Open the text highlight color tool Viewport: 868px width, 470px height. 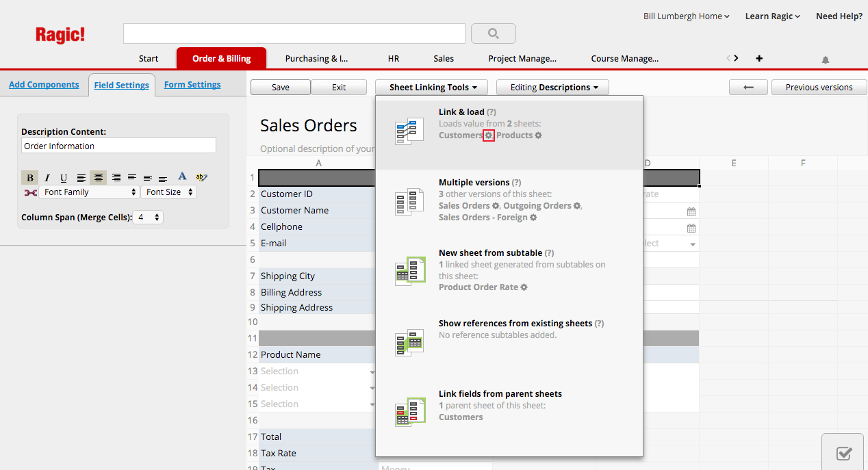pos(201,177)
